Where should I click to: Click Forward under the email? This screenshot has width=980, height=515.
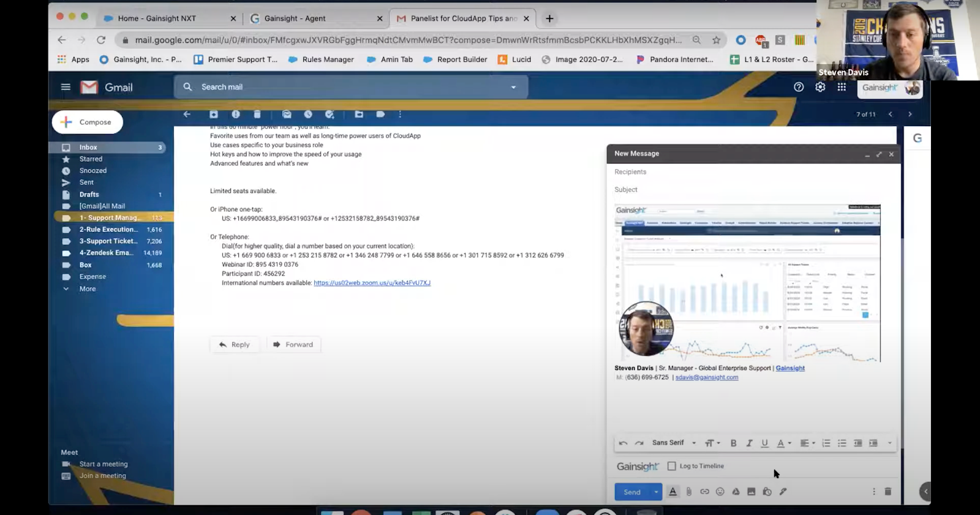(x=293, y=345)
